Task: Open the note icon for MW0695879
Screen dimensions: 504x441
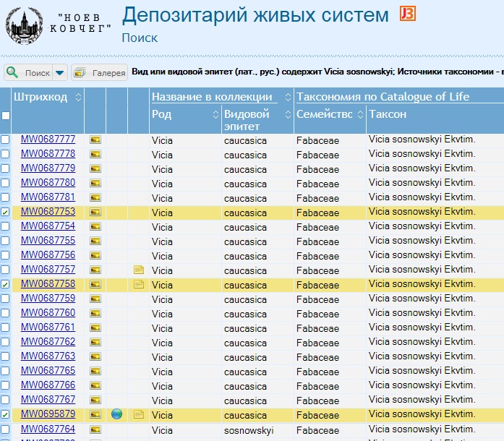Action: (139, 414)
